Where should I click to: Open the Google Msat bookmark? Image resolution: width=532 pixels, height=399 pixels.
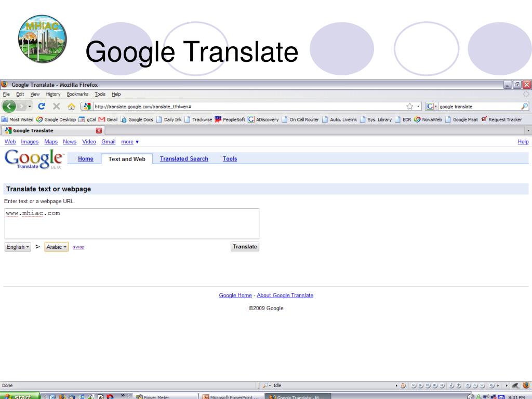[x=461, y=119]
